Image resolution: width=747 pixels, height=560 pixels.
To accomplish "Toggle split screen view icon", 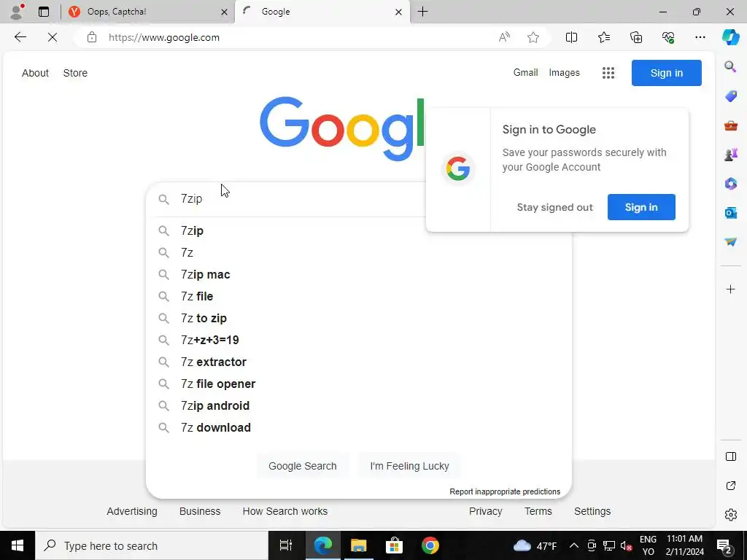I will (x=571, y=38).
